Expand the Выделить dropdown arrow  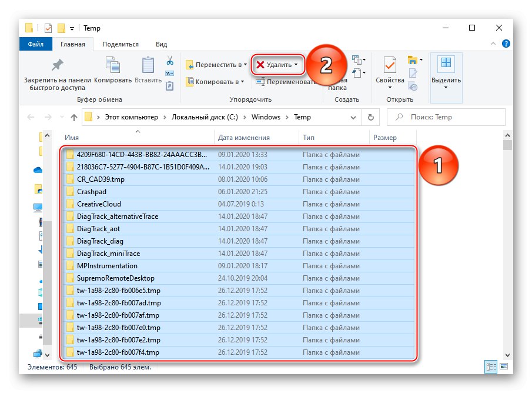(446, 88)
